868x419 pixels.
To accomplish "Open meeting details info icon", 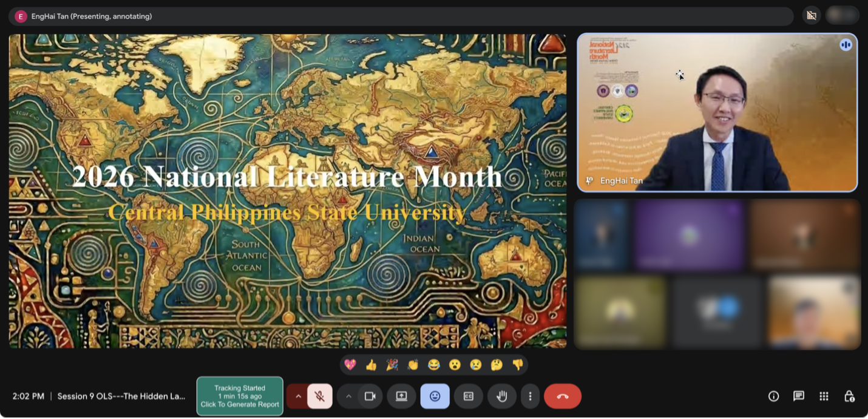I will point(774,397).
